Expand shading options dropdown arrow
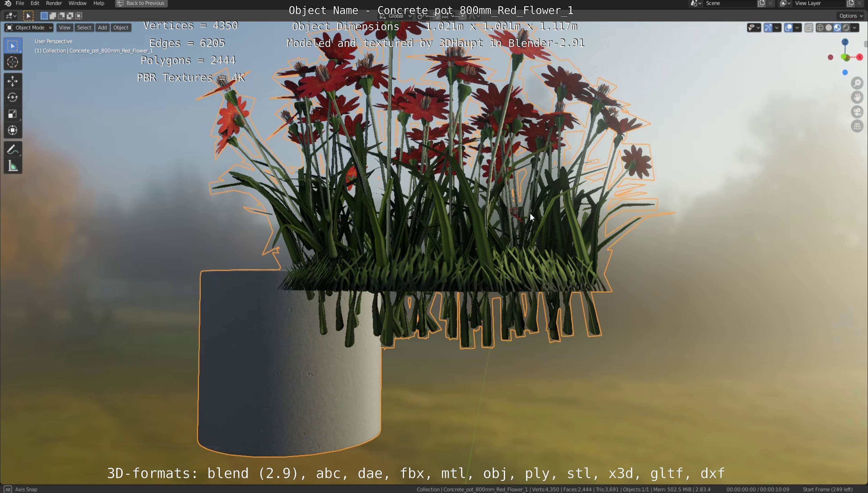This screenshot has width=868, height=493. [855, 28]
